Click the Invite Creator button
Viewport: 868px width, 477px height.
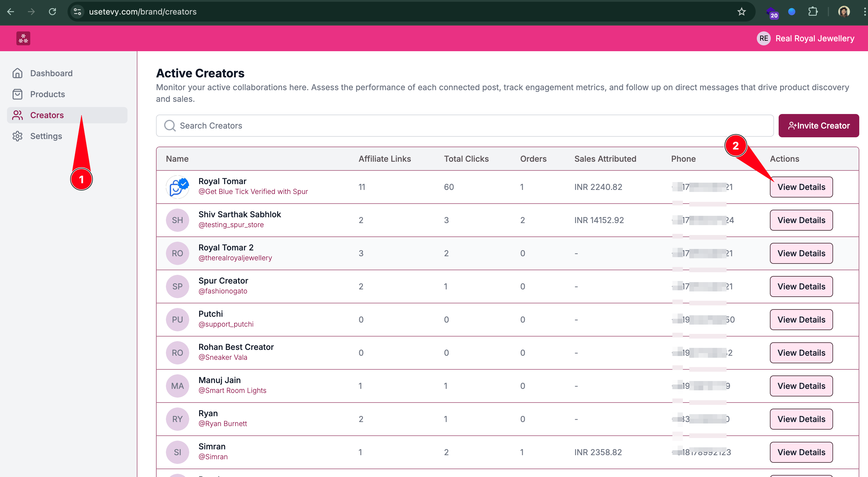(x=819, y=126)
